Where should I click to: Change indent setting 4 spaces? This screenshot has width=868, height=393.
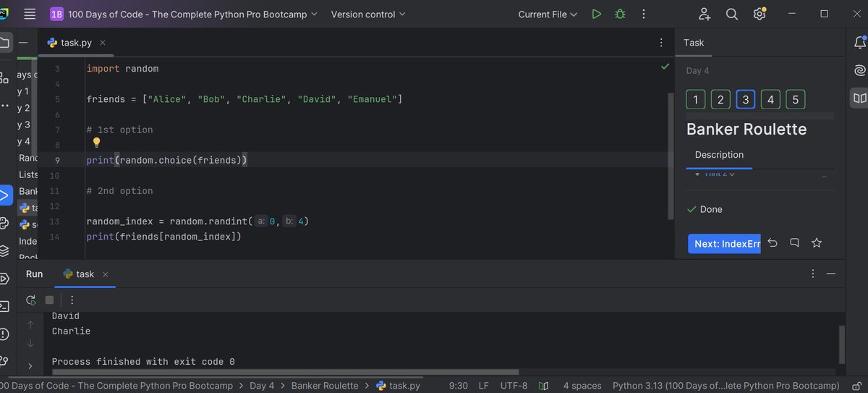point(582,386)
